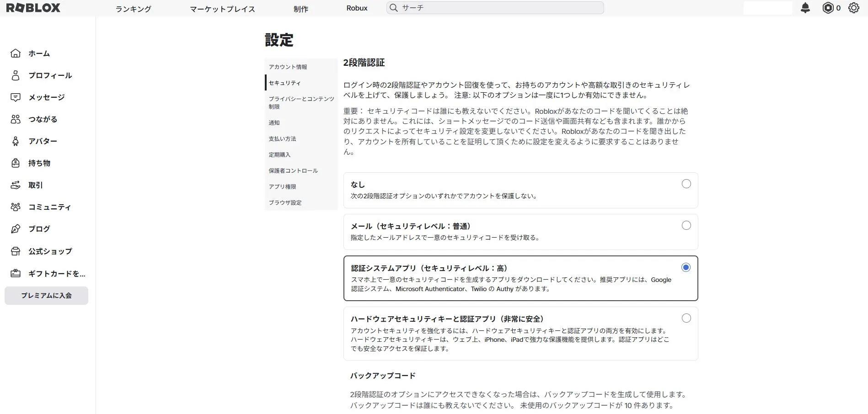The image size is (868, 414).
Task: Go to コミュニティ sidebar link text
Action: click(49, 207)
